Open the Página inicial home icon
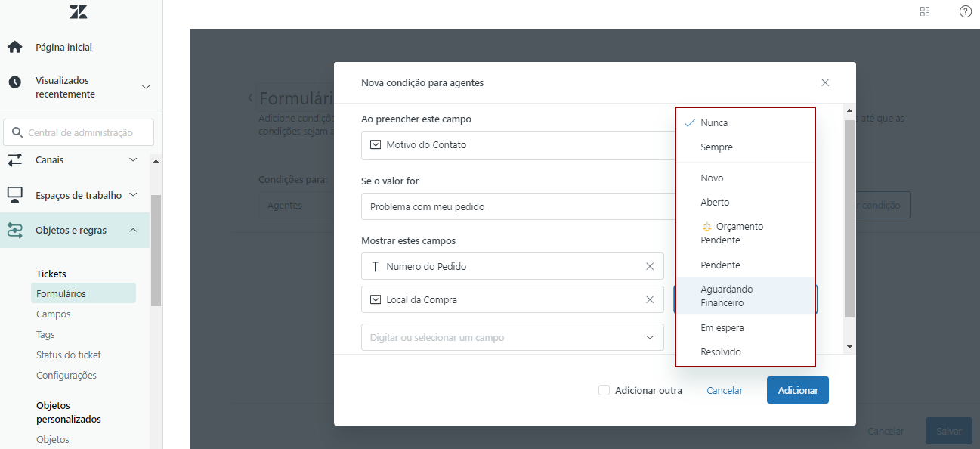 tap(15, 47)
